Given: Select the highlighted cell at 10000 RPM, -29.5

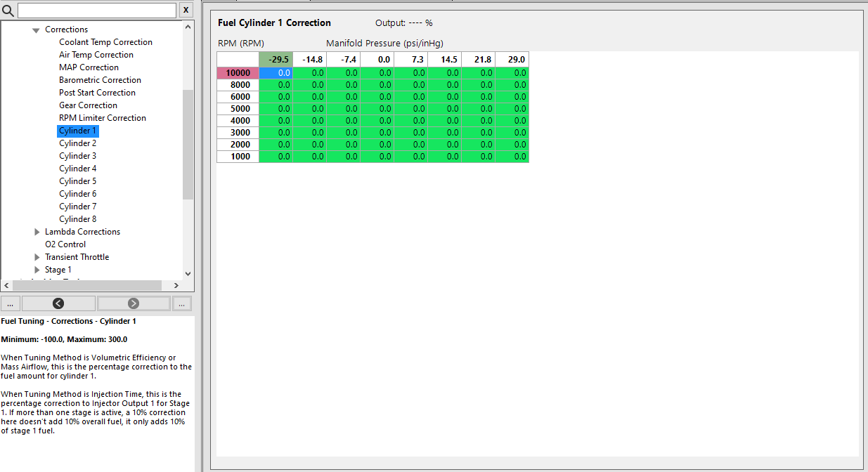Looking at the screenshot, I should point(276,73).
